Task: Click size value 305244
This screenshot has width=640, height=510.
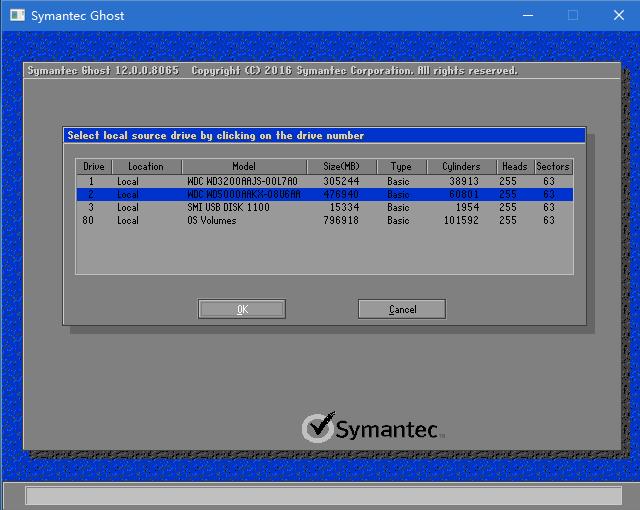Action: (x=341, y=181)
